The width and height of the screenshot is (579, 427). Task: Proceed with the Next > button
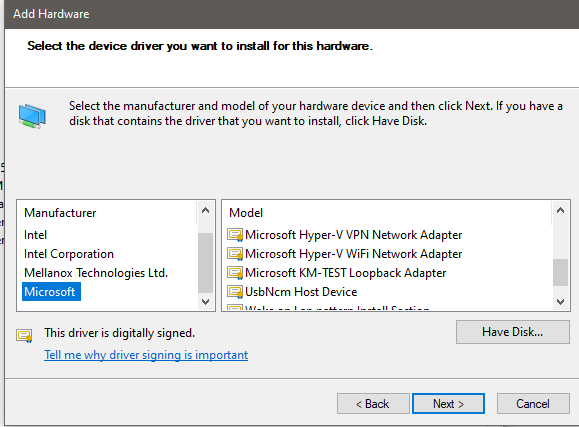tap(448, 404)
